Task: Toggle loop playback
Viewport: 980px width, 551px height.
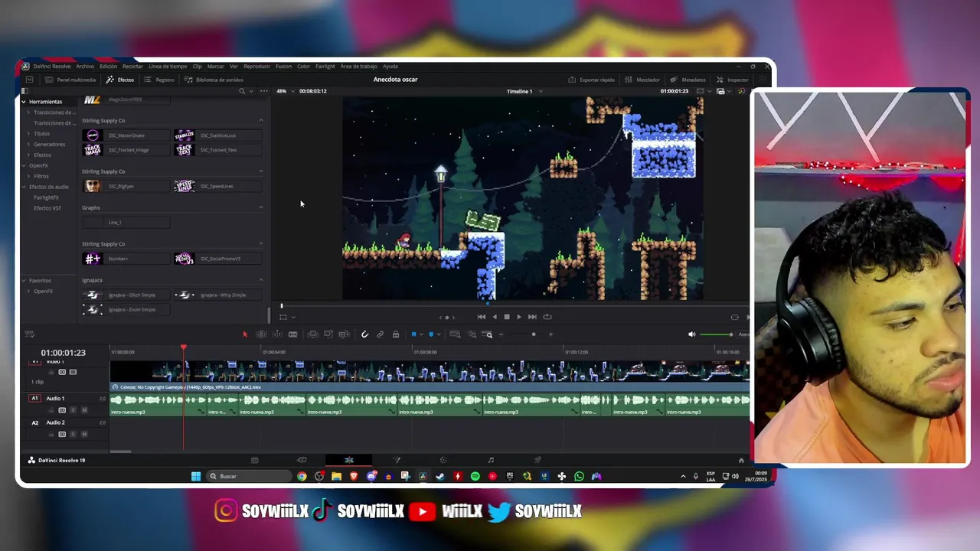Action: coord(547,317)
